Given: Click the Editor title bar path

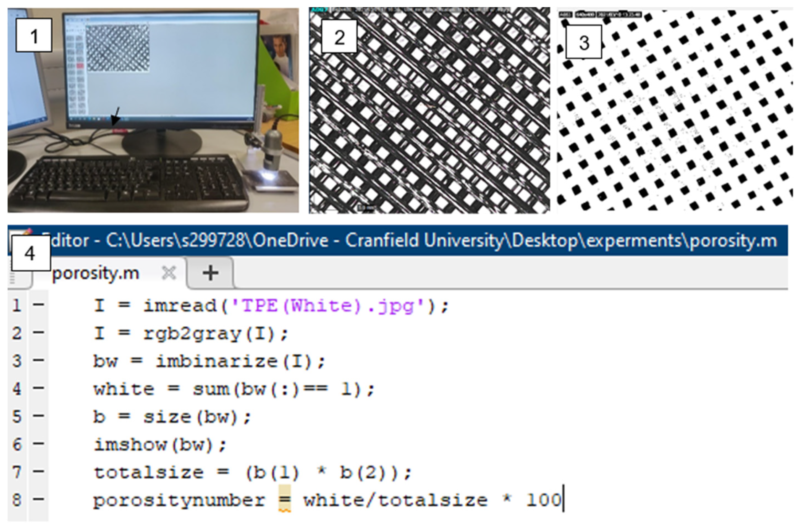Looking at the screenshot, I should tap(407, 240).
